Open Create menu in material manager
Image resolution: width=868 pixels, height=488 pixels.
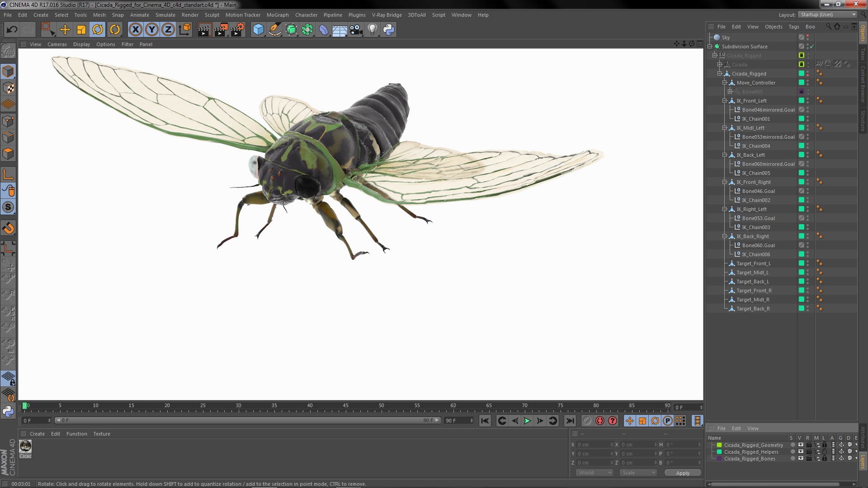point(37,434)
